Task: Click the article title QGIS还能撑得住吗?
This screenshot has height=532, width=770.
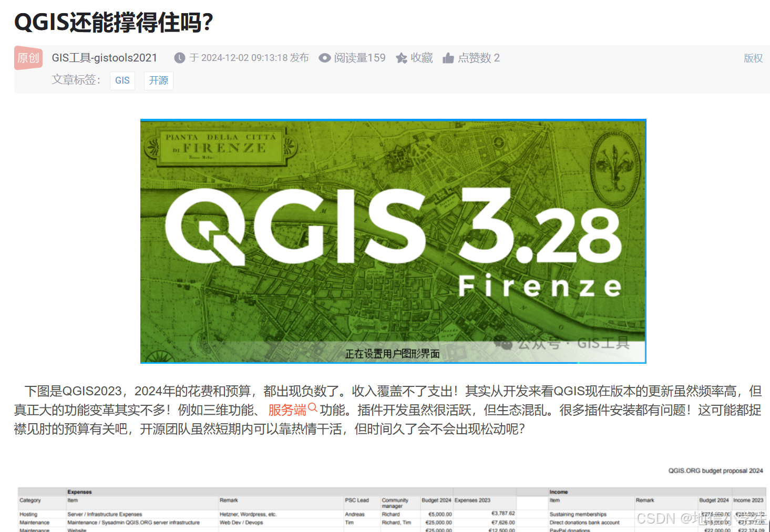Action: [x=114, y=22]
